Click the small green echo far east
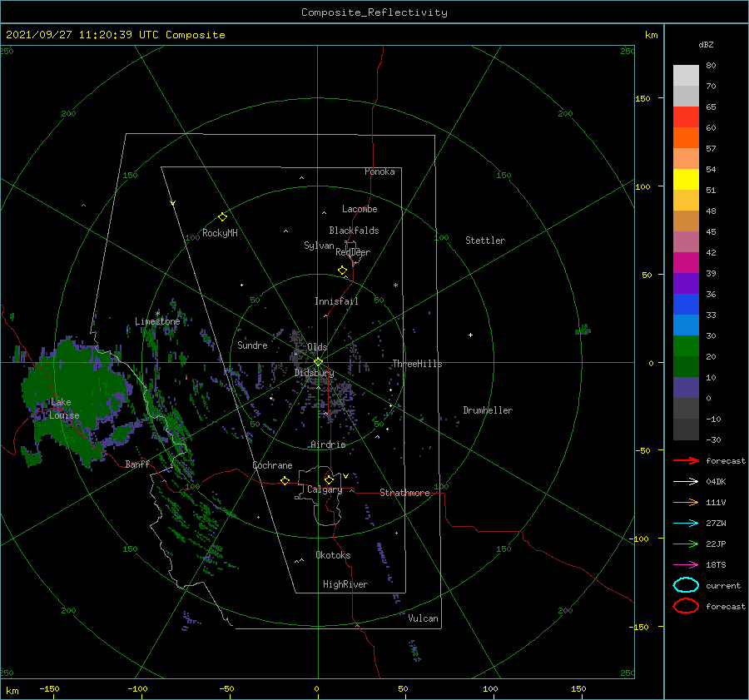 [583, 330]
